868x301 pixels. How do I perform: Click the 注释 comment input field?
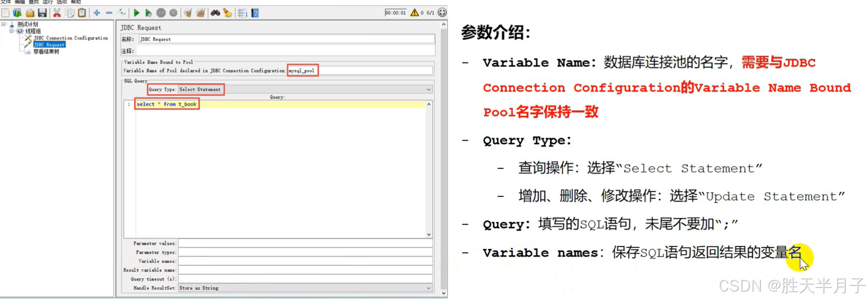286,51
